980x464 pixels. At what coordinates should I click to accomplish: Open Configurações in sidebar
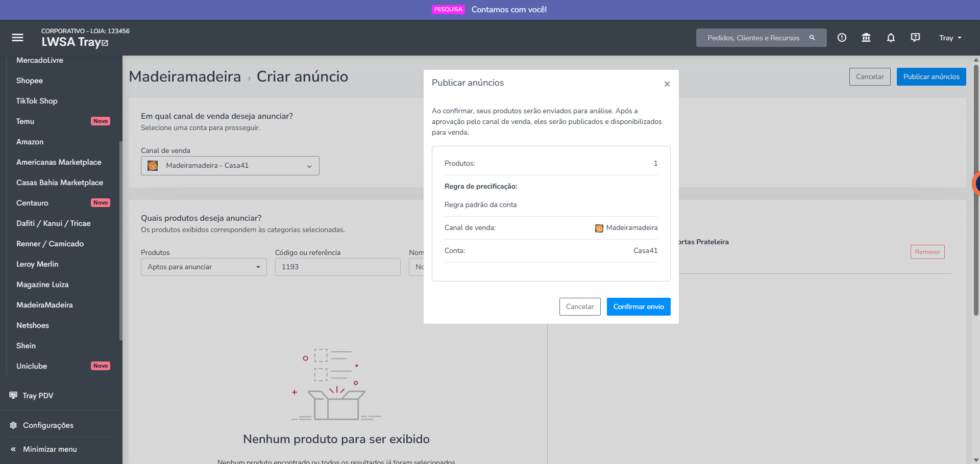click(48, 425)
